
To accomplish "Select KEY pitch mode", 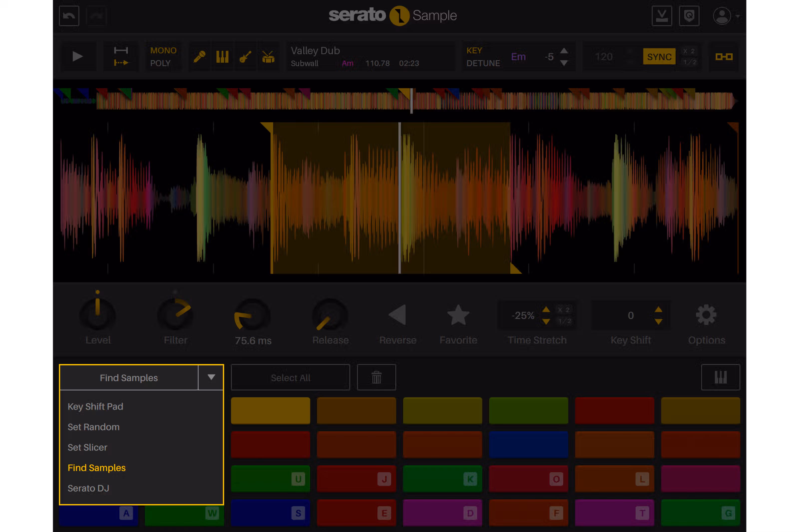I will (x=474, y=51).
